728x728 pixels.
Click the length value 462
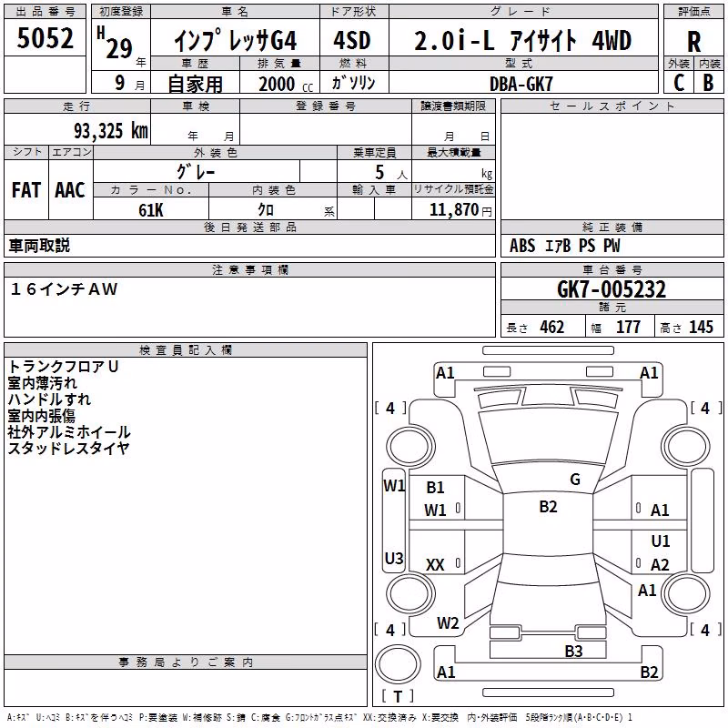[551, 328]
